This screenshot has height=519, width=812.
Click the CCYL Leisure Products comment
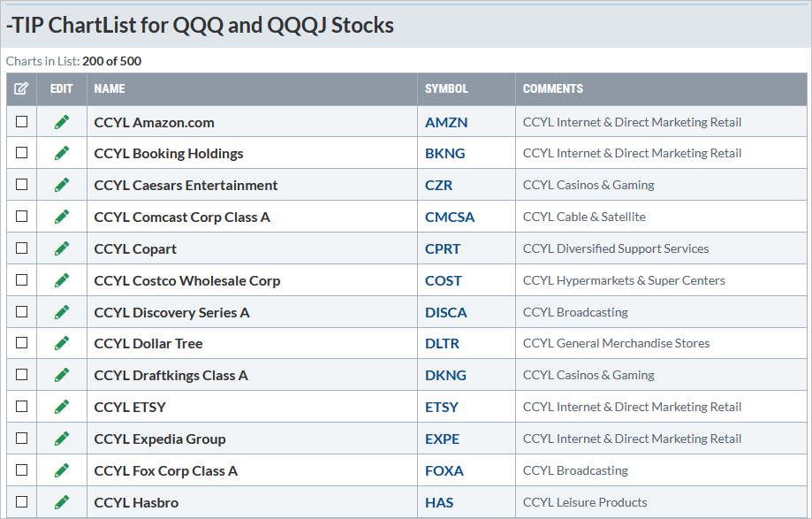(x=585, y=502)
